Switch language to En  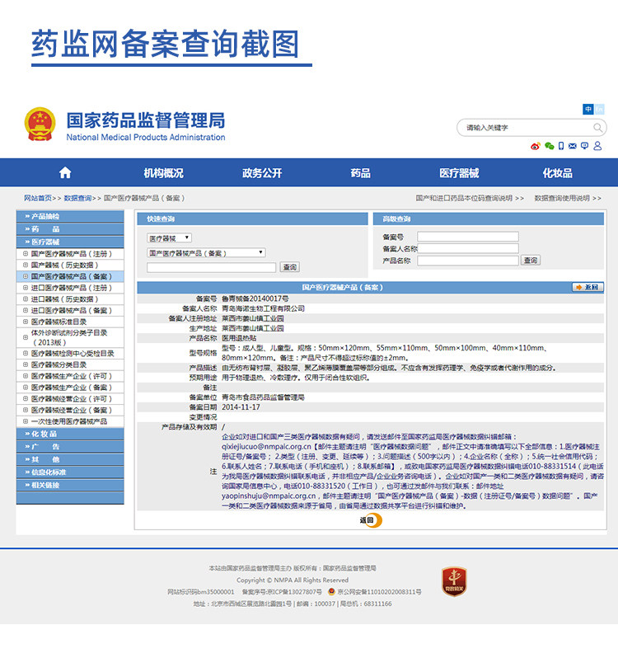[x=599, y=110]
